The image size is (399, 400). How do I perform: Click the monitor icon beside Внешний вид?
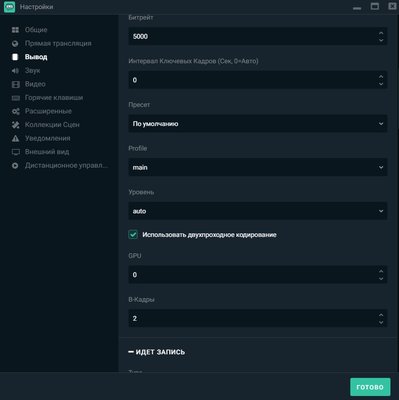click(16, 152)
